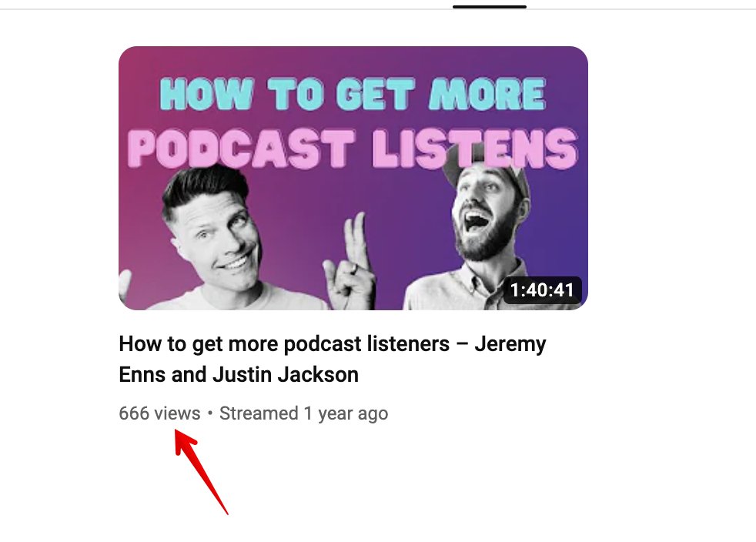756x542 pixels.
Task: Click the black active tab underline indicator
Action: pos(490,7)
